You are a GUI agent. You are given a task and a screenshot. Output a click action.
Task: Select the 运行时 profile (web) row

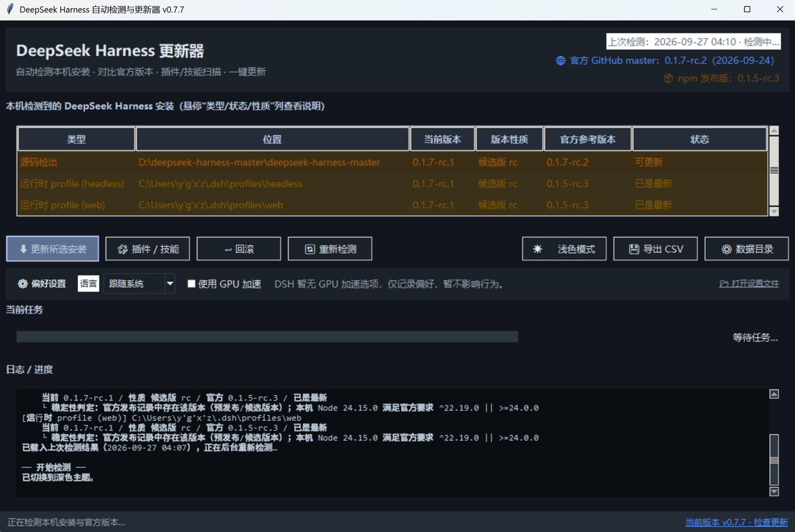coord(392,205)
